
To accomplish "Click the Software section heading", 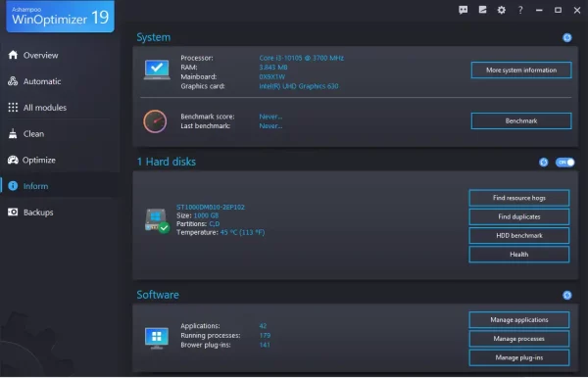I will [158, 295].
